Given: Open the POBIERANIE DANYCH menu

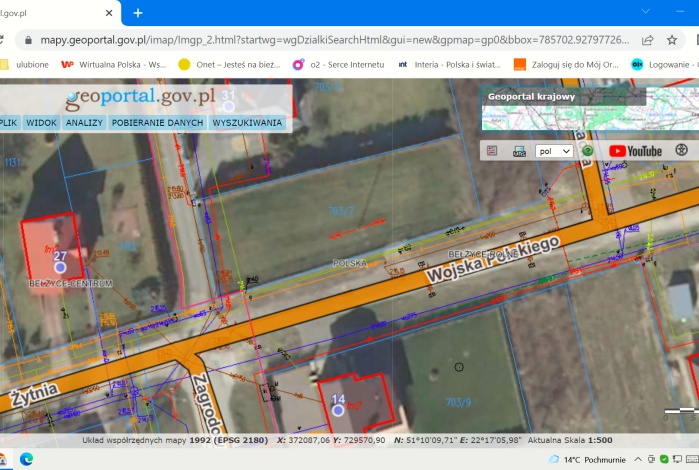Looking at the screenshot, I should [x=157, y=123].
